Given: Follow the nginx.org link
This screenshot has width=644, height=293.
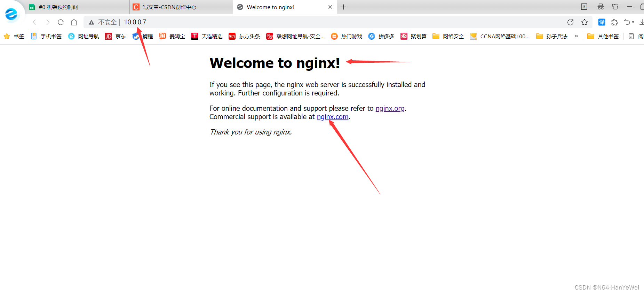Looking at the screenshot, I should tap(390, 108).
